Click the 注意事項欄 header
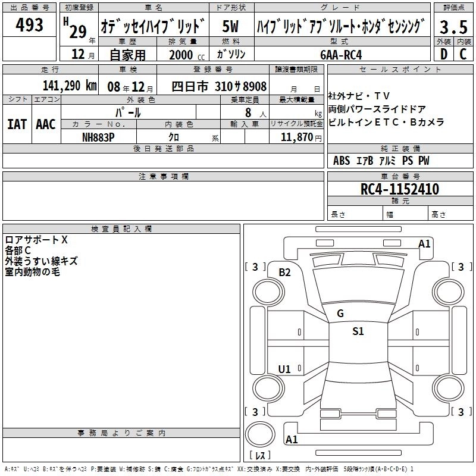Screen dimensions: 476x476 163,176
